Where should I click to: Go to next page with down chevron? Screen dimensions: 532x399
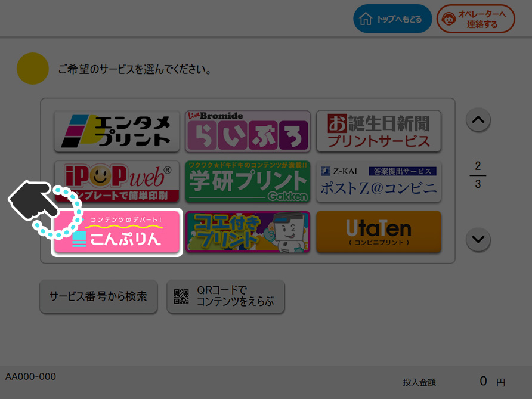[478, 239]
